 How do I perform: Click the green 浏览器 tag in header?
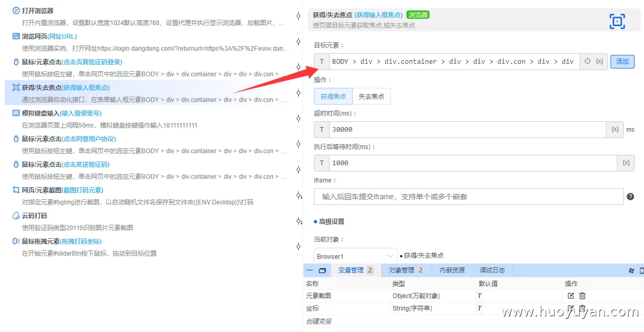417,15
